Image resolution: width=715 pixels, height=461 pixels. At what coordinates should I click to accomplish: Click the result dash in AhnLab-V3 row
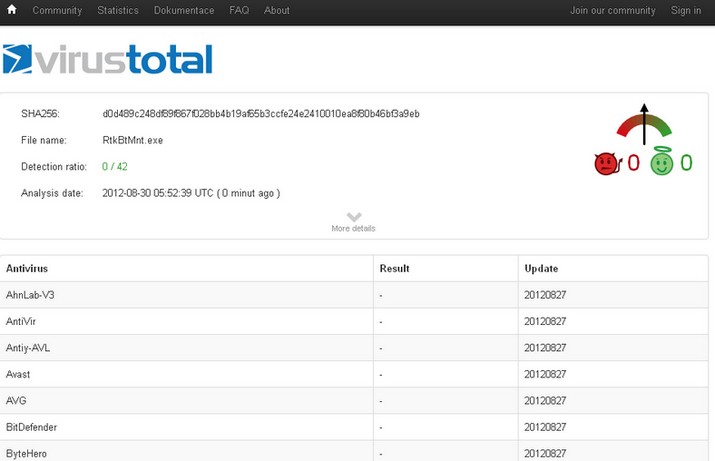coord(381,296)
